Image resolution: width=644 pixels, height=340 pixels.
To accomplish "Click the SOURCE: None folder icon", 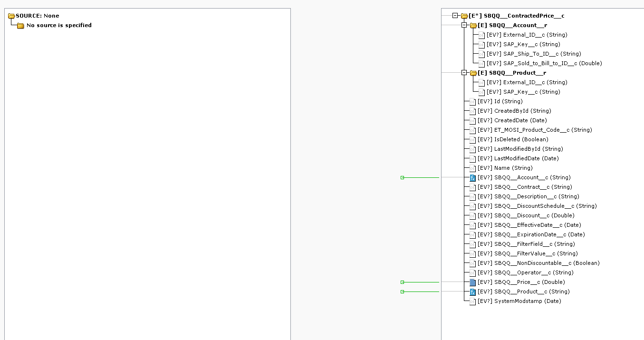I will [x=11, y=16].
